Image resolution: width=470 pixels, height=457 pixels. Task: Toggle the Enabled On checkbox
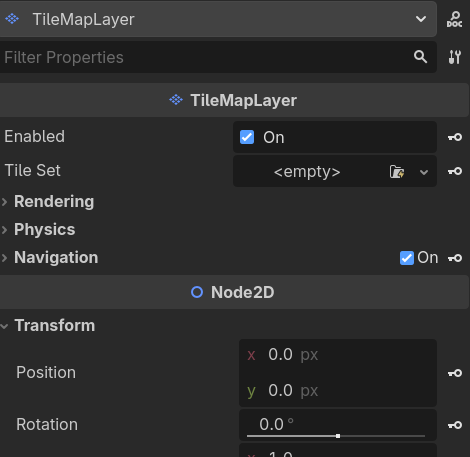(247, 137)
